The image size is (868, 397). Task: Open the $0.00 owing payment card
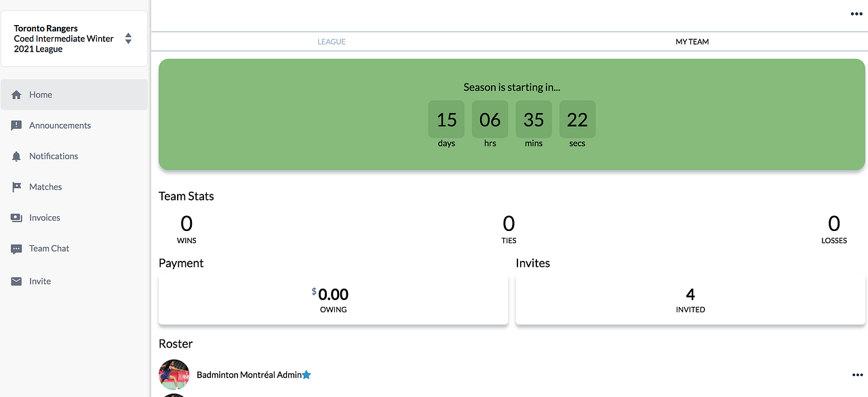pyautogui.click(x=333, y=299)
